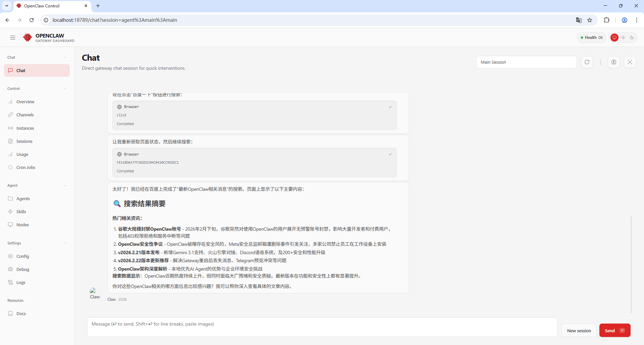Start a New session

click(x=579, y=331)
